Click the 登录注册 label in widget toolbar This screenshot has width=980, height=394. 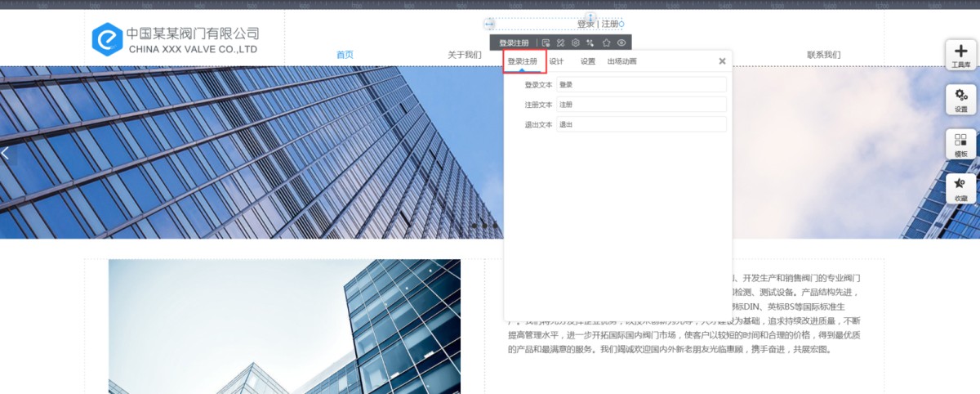tap(514, 43)
